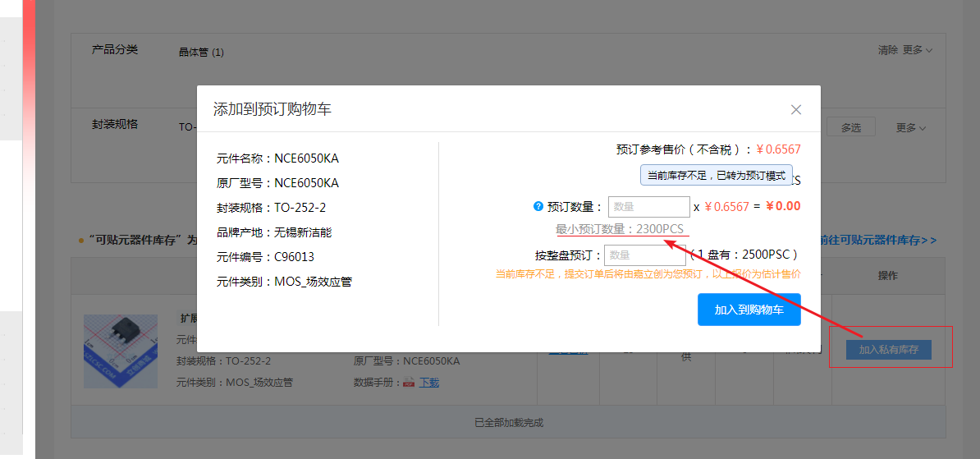The width and height of the screenshot is (980, 459).
Task: Click the 最小预订数量：2300PCS text
Action: click(x=620, y=229)
